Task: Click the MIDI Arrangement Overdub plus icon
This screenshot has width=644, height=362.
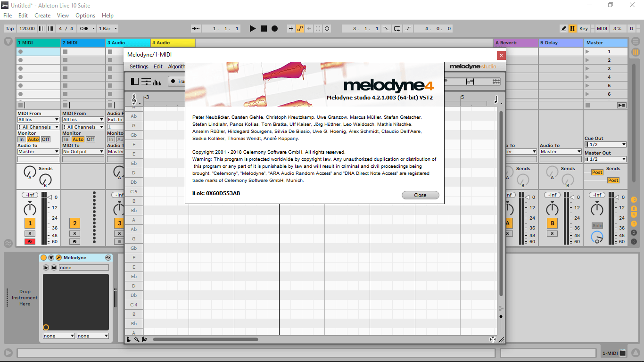Action: 291,28
